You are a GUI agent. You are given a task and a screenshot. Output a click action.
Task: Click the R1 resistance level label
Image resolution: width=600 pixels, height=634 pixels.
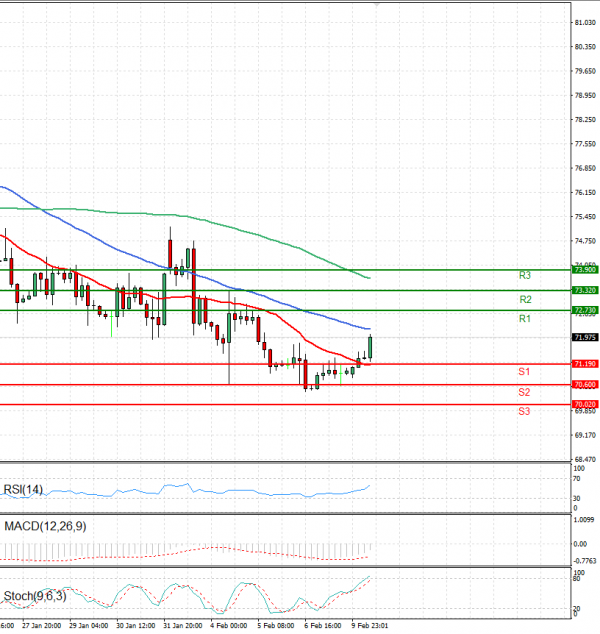tap(524, 319)
